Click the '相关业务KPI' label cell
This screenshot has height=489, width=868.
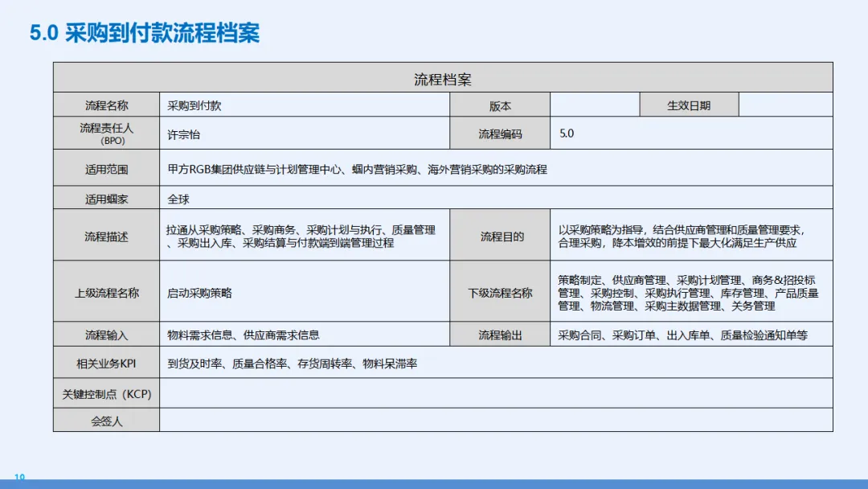106,362
